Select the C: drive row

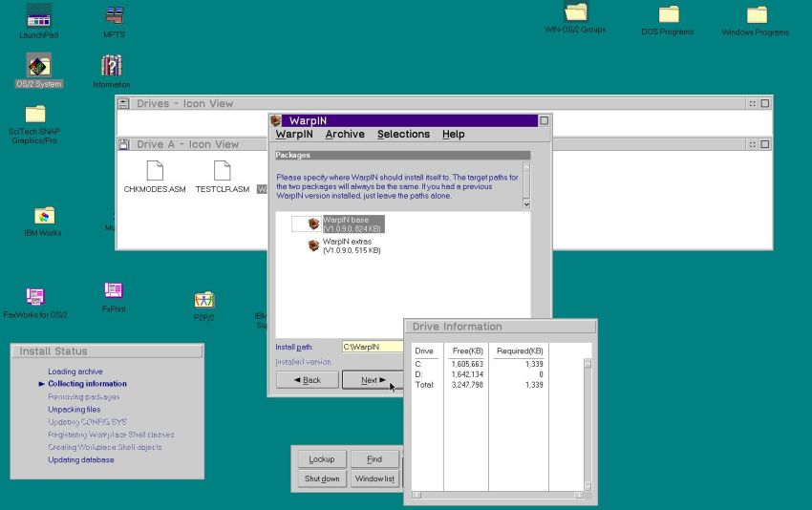click(x=479, y=364)
